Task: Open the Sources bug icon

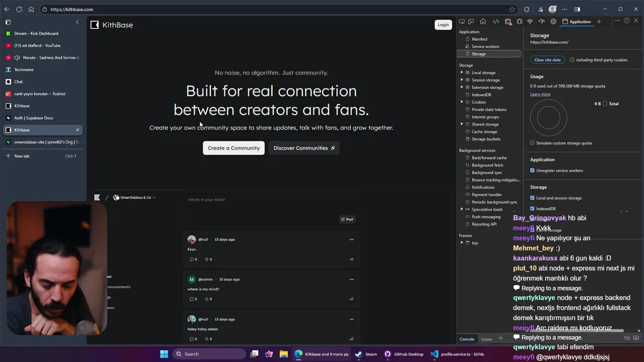Action: 520,22
